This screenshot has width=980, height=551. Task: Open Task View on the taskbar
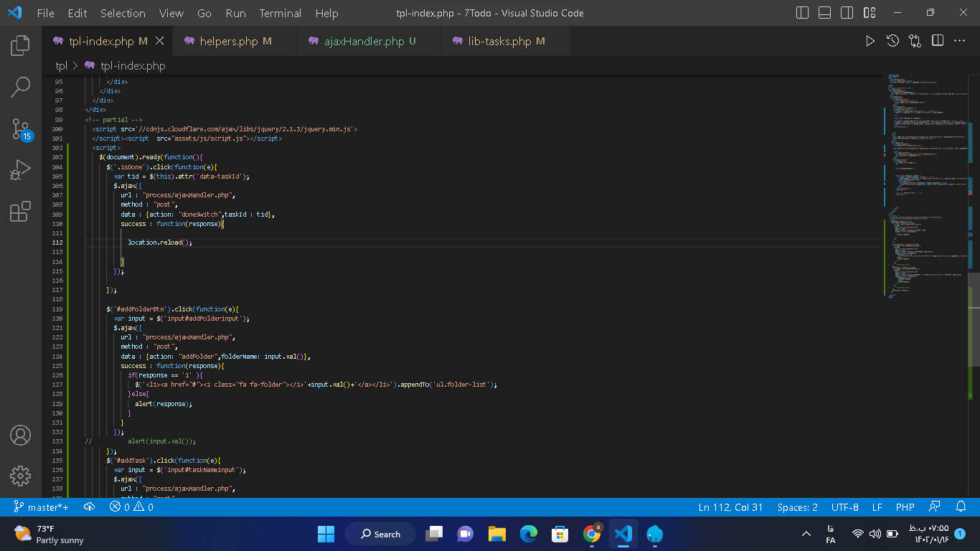(x=434, y=534)
